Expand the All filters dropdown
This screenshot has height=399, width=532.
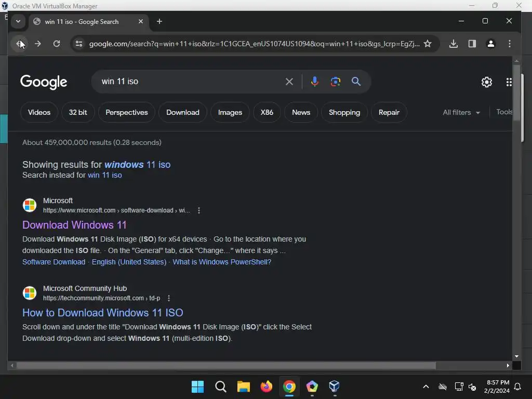(x=461, y=112)
